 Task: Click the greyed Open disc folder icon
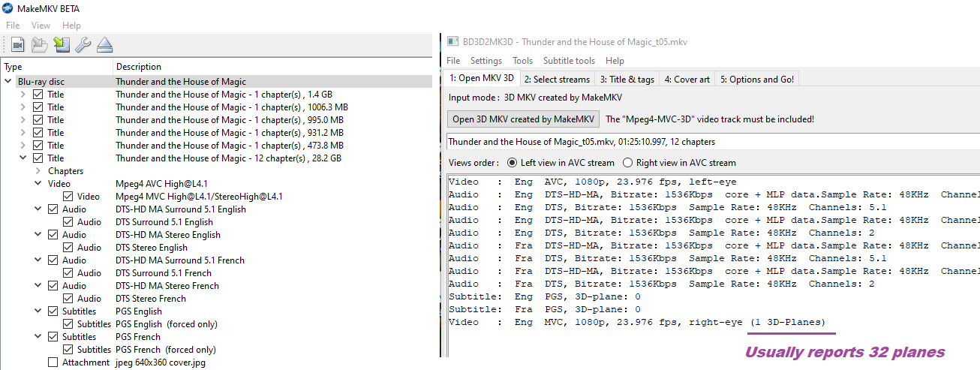pos(39,45)
